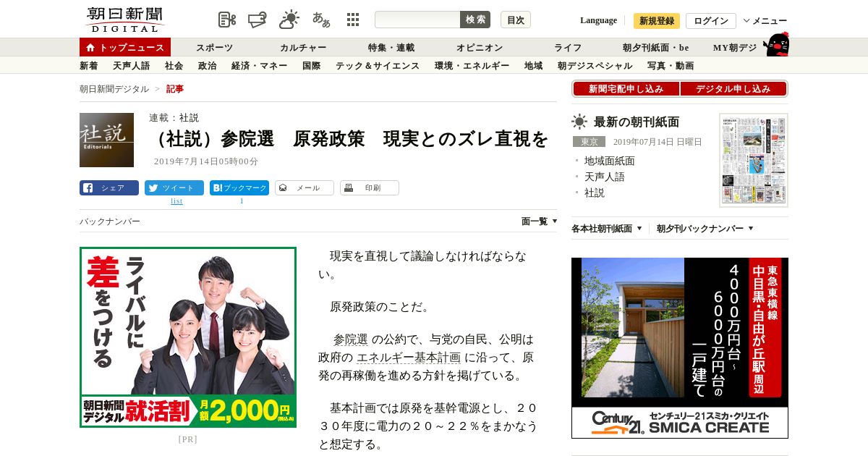868x456 pixels.
Task: Select the ライフ tab
Action: pyautogui.click(x=568, y=48)
